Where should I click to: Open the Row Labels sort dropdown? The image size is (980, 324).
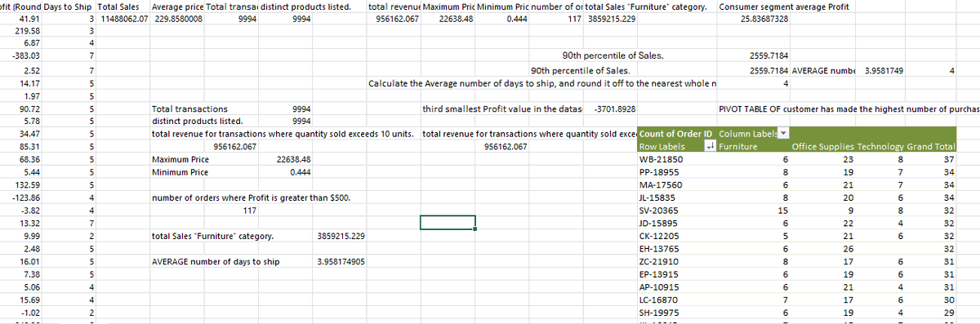710,146
